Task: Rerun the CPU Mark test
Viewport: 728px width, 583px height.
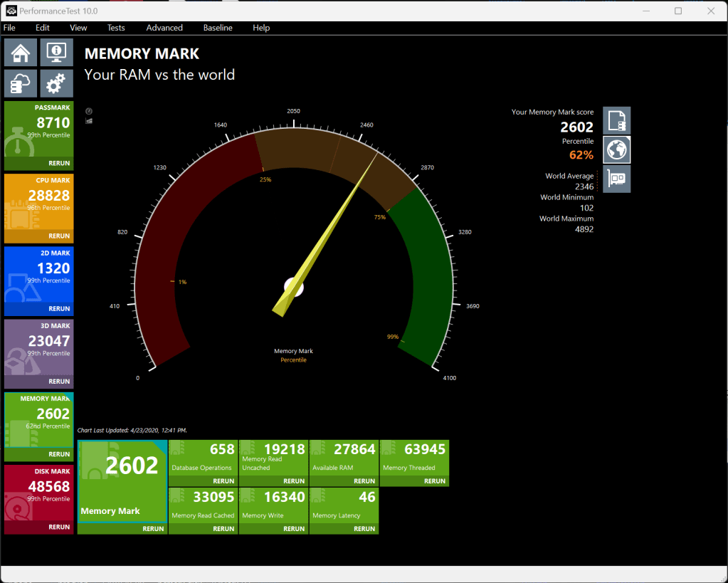Action: (x=59, y=236)
